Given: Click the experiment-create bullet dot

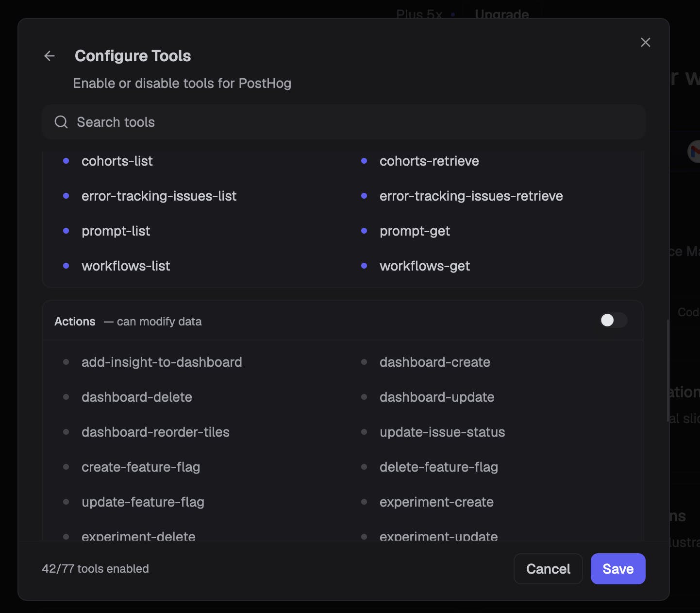Looking at the screenshot, I should pos(364,502).
